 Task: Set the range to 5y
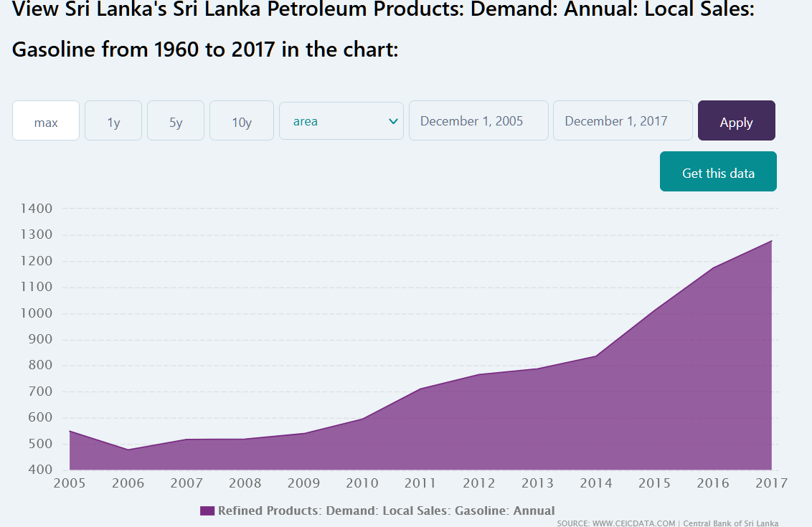(176, 120)
